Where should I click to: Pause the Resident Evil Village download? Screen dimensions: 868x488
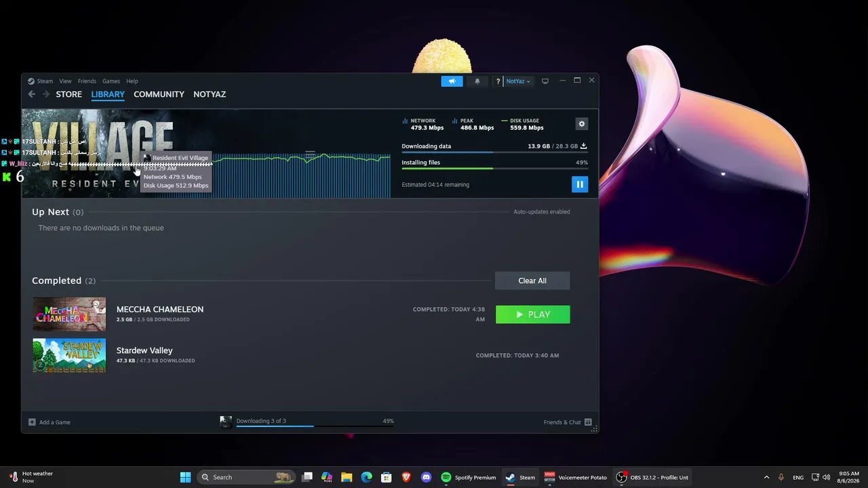pyautogui.click(x=580, y=184)
